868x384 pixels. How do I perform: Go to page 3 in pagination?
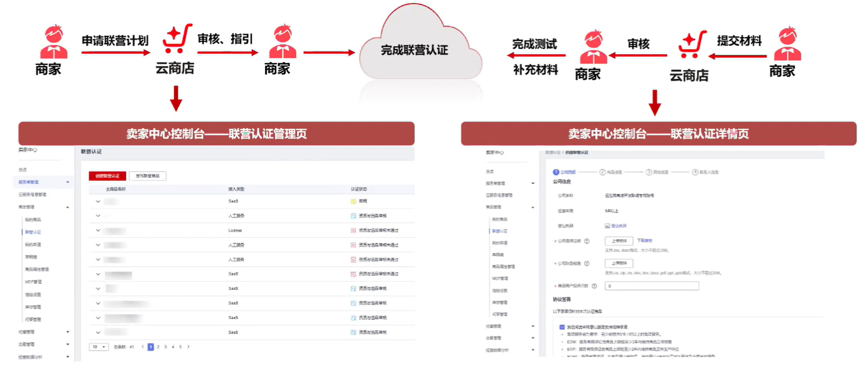tap(166, 347)
